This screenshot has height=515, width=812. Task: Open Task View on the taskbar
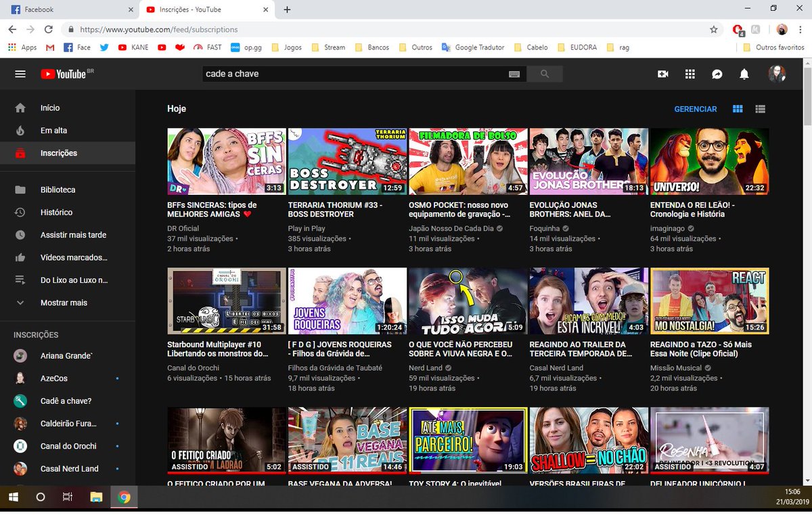point(67,497)
